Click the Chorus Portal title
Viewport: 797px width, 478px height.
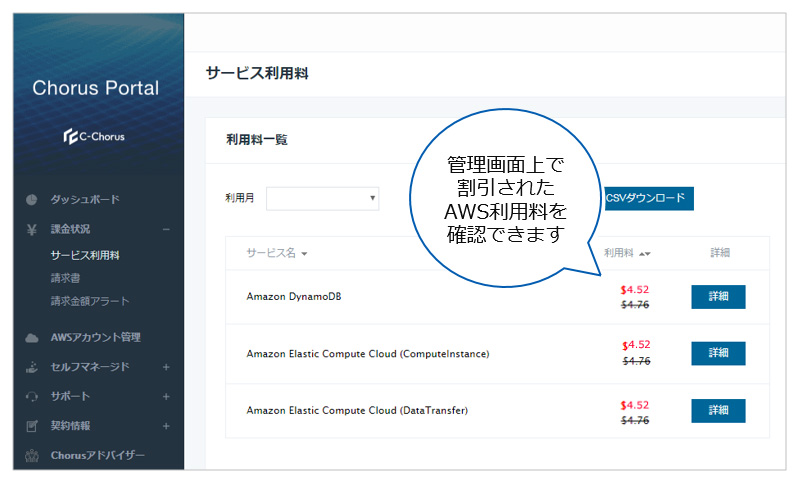tap(96, 88)
